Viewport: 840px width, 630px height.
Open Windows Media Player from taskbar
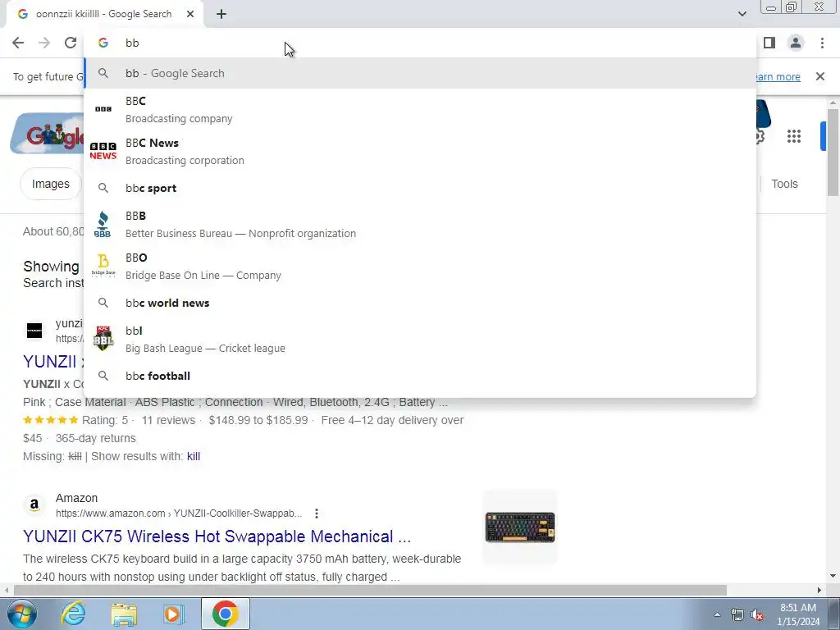click(173, 614)
